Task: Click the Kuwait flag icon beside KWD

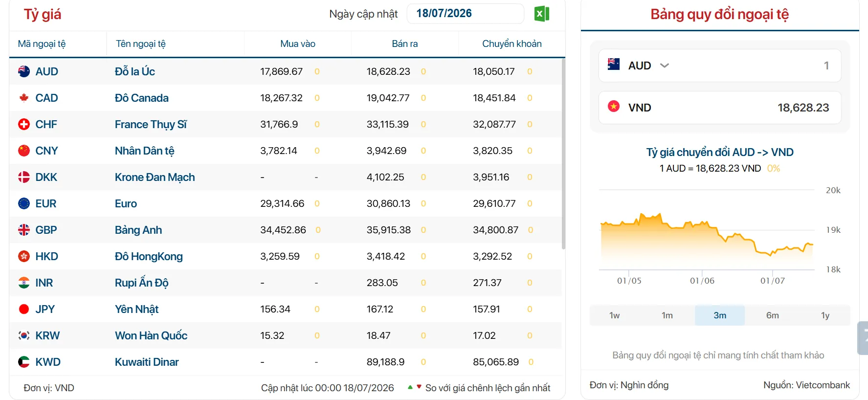Action: (x=24, y=362)
